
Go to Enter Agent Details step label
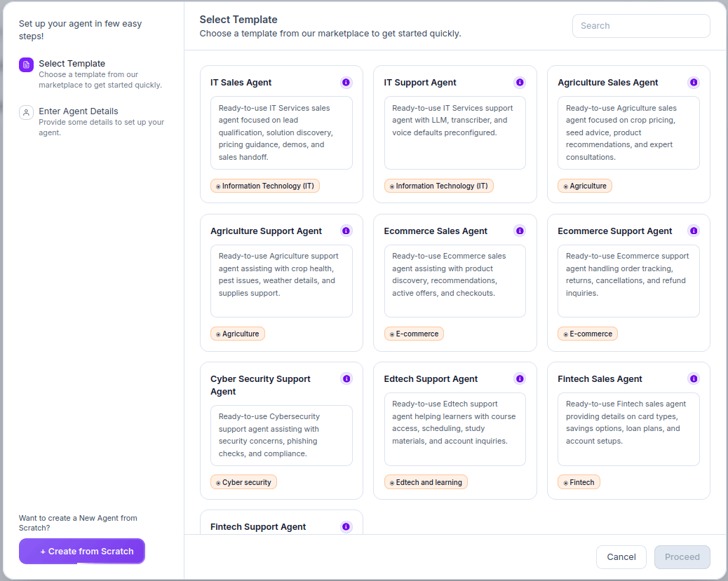(78, 111)
